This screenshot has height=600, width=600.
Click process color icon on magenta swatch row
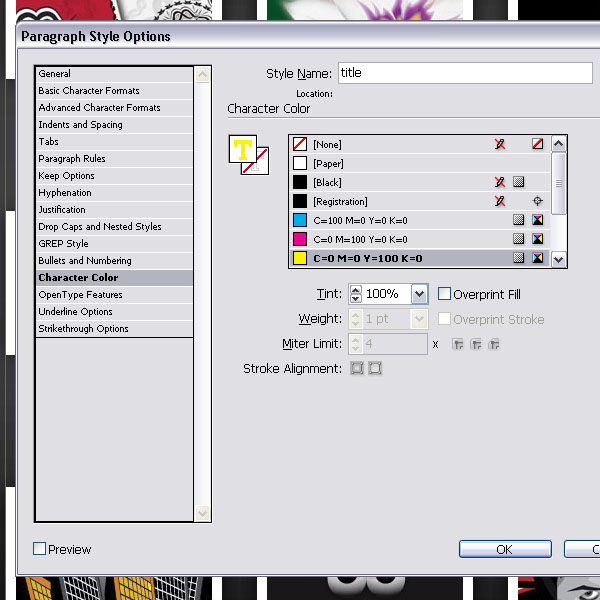pos(518,239)
